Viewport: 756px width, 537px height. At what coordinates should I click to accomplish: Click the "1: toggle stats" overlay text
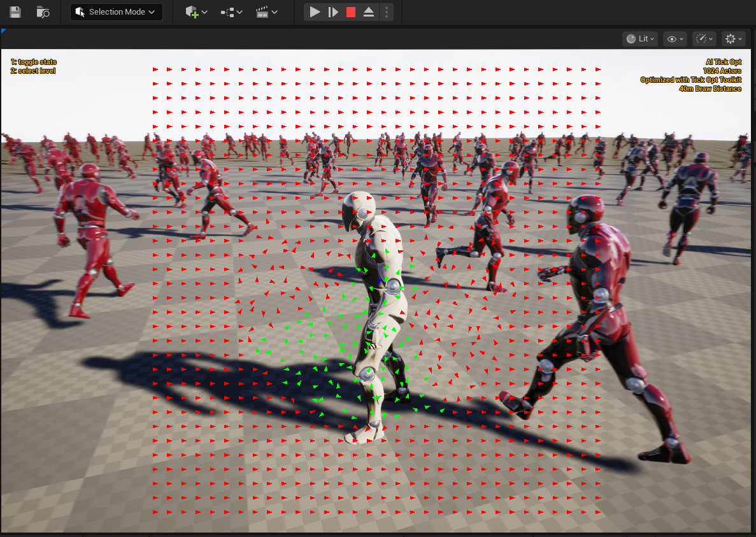tap(34, 62)
